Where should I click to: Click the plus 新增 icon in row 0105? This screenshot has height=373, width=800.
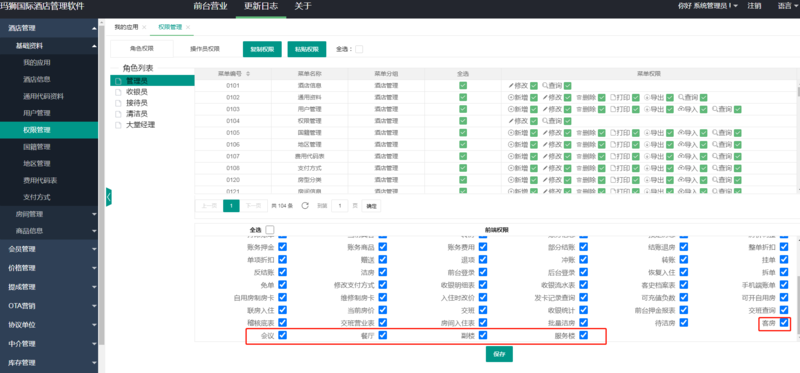[511, 133]
